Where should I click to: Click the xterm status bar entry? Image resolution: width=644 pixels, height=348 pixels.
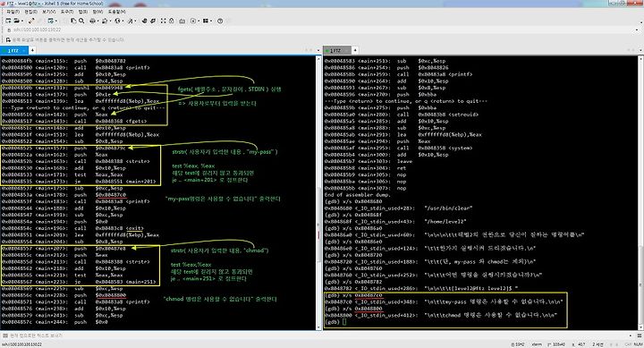537,344
